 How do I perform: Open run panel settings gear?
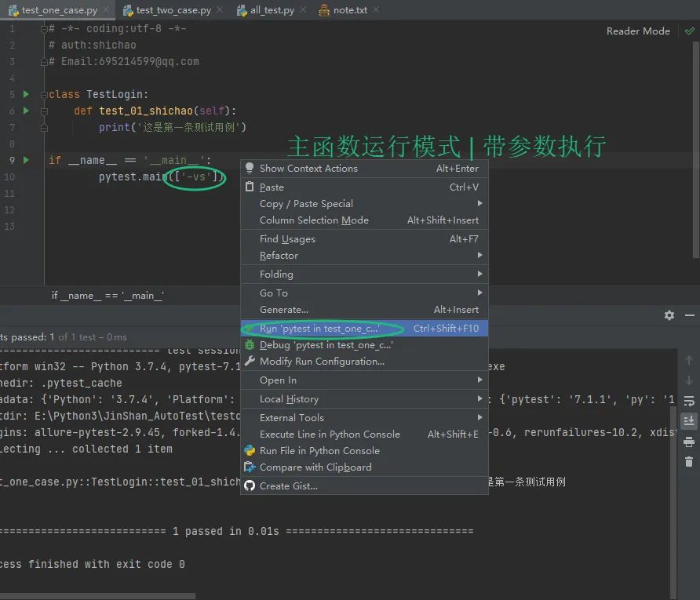point(669,315)
